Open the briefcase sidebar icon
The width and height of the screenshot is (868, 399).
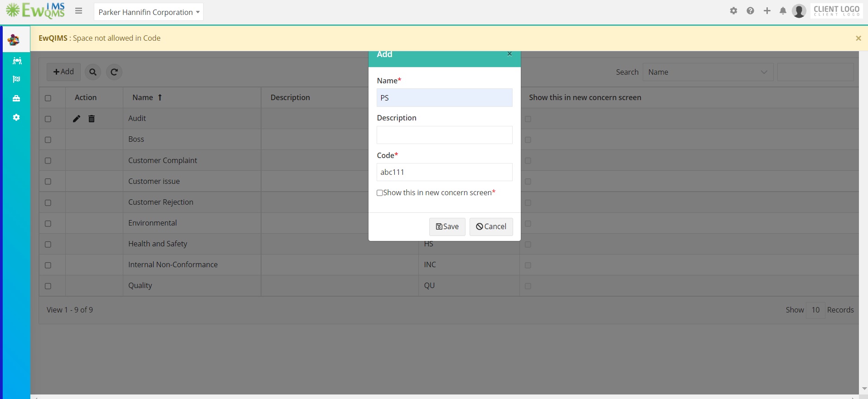coord(17,98)
